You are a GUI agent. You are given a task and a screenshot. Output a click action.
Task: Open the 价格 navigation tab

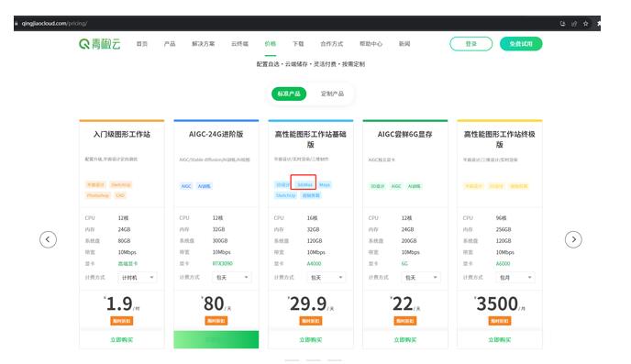271,44
